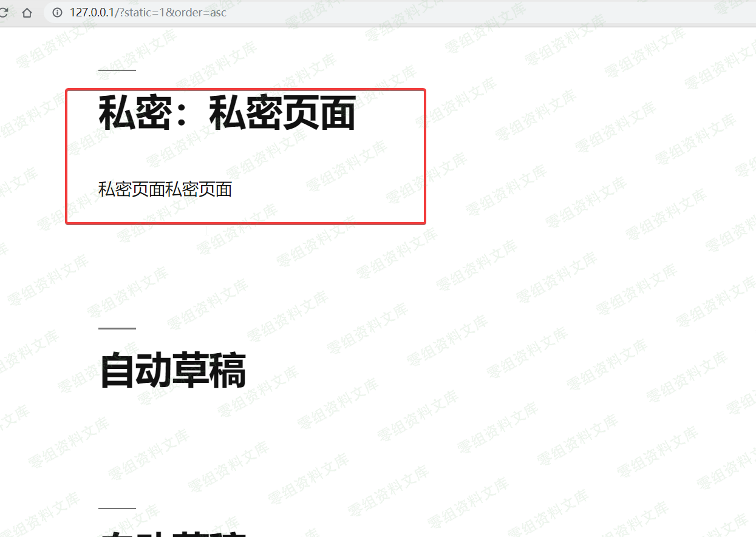Click the divider line above the first 自动草稿
756x537 pixels.
(117, 328)
